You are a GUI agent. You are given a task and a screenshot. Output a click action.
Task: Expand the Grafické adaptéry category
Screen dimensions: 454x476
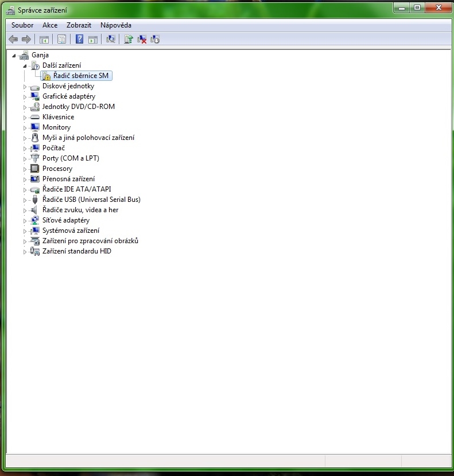coord(25,97)
